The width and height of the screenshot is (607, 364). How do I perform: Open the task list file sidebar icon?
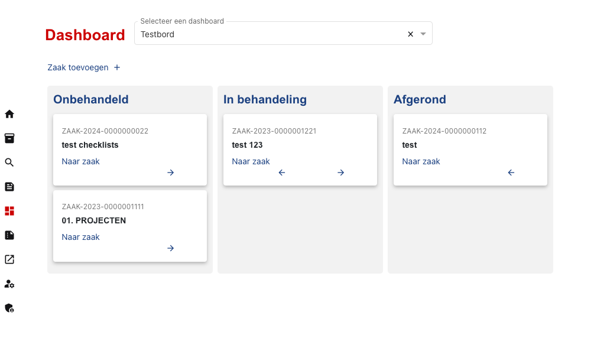pos(9,235)
